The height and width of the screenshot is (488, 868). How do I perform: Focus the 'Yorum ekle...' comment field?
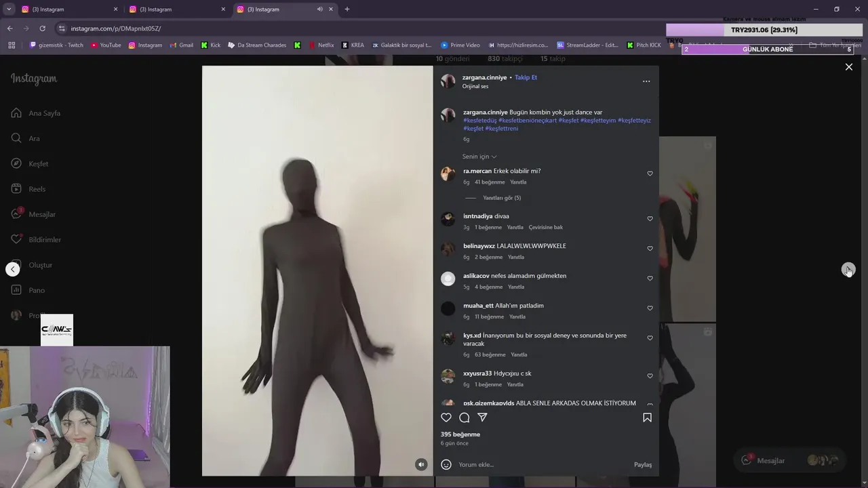tap(542, 465)
